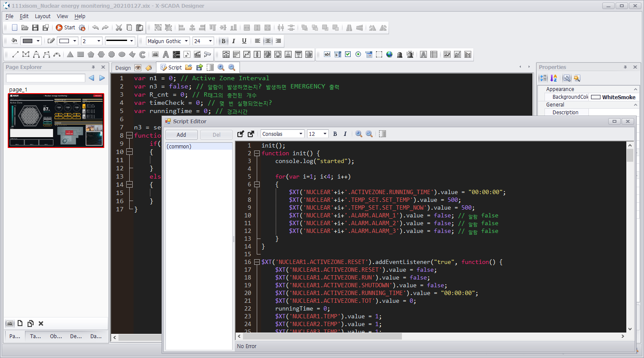This screenshot has width=644, height=358.
Task: Insert a data table grid component
Action: [x=434, y=54]
